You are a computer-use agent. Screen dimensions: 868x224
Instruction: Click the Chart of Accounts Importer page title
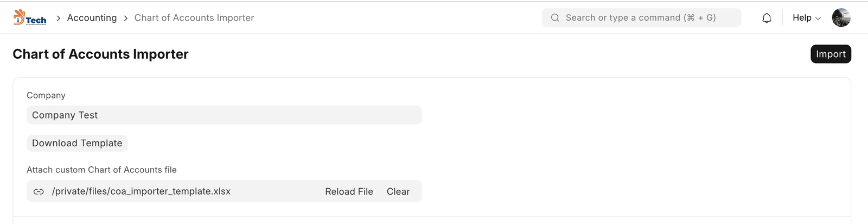point(100,54)
